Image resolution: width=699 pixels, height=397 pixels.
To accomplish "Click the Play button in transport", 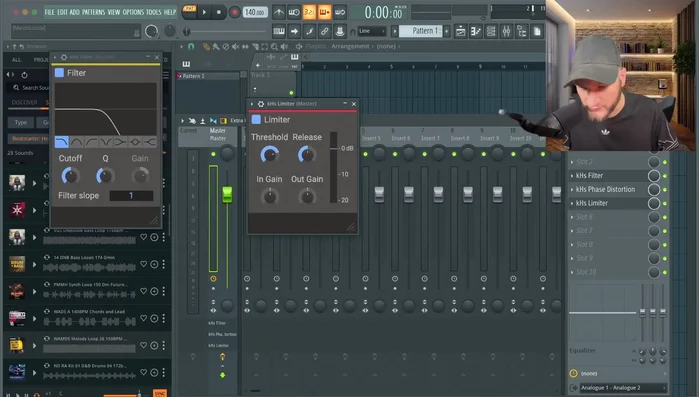I will pos(204,12).
